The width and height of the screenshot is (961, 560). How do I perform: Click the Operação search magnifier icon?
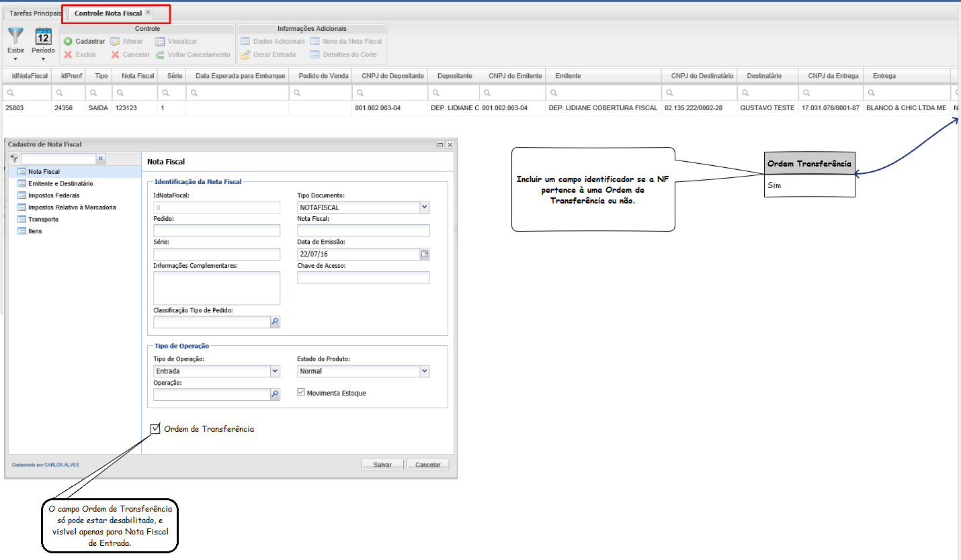(x=274, y=395)
